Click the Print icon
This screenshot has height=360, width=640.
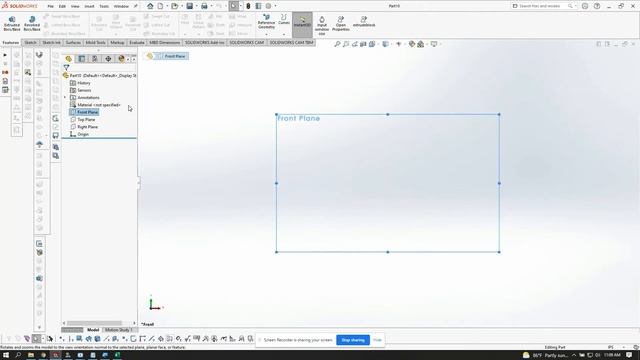click(204, 6)
